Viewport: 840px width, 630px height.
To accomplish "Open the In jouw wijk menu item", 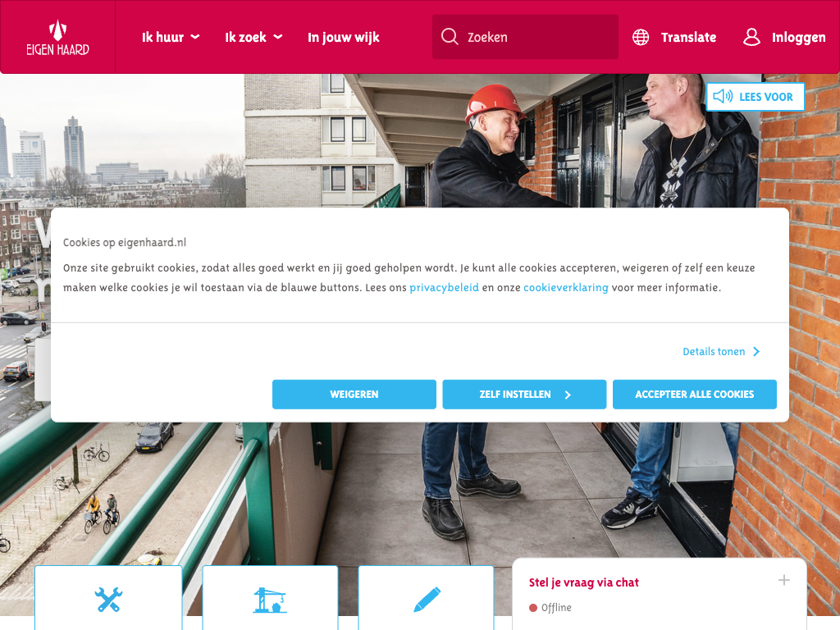I will pos(344,38).
